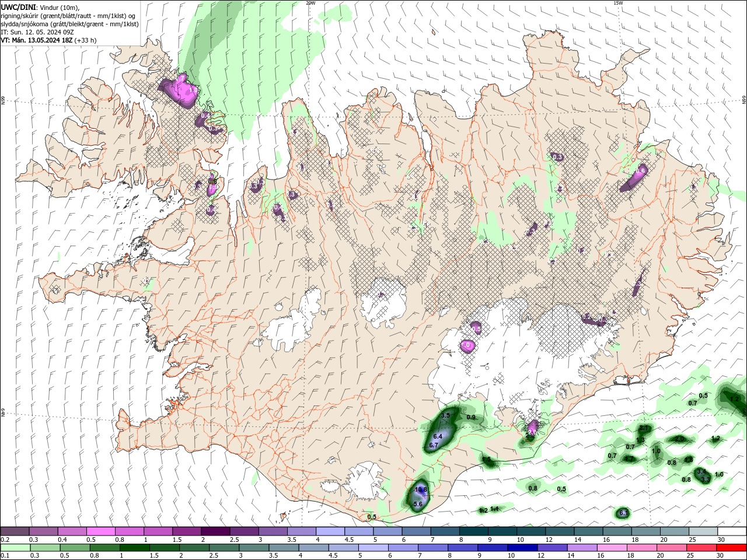747x560 pixels.
Task: Click the '20W' longitude label at the top
Action: pyautogui.click(x=310, y=3)
